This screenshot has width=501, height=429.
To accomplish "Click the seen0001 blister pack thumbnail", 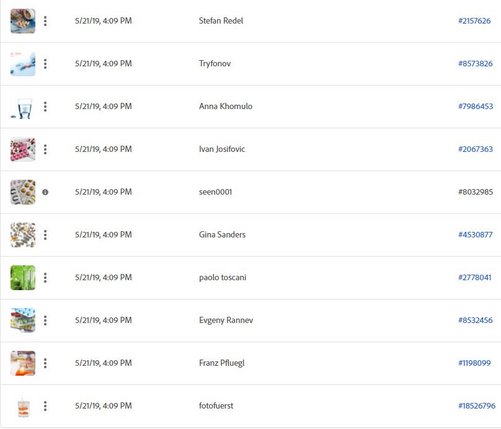I will point(23,192).
